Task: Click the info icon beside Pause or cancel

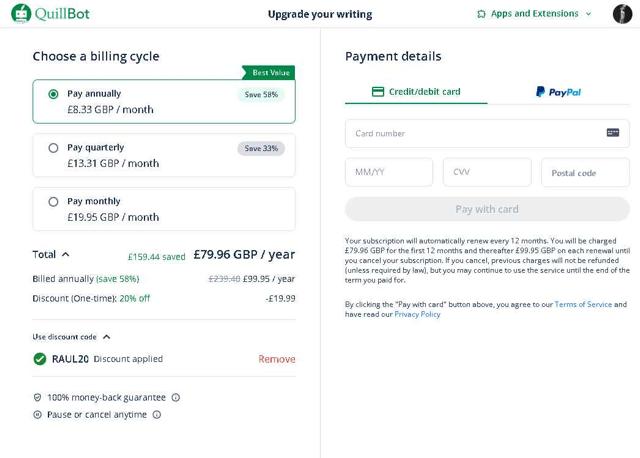Action: [x=157, y=414]
